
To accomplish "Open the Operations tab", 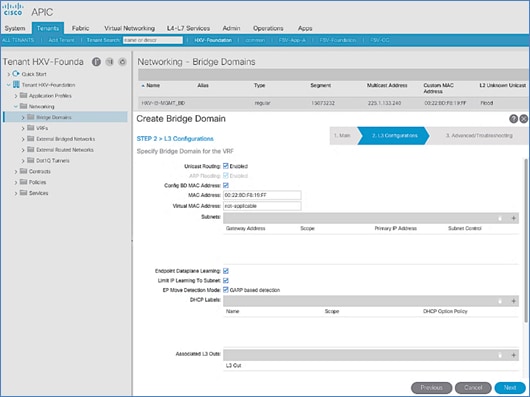I will tap(268, 28).
